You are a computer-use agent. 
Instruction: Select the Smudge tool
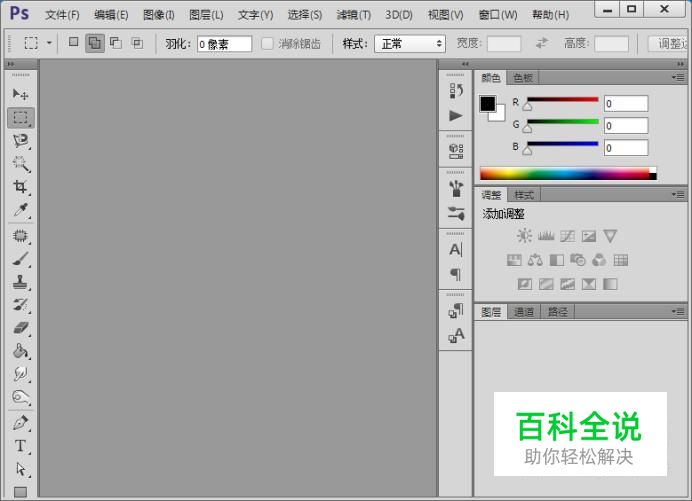point(20,374)
